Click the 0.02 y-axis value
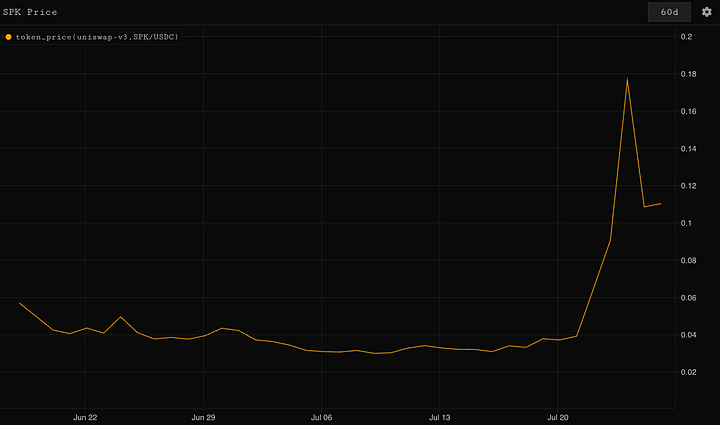This screenshot has width=720, height=425. (x=688, y=372)
